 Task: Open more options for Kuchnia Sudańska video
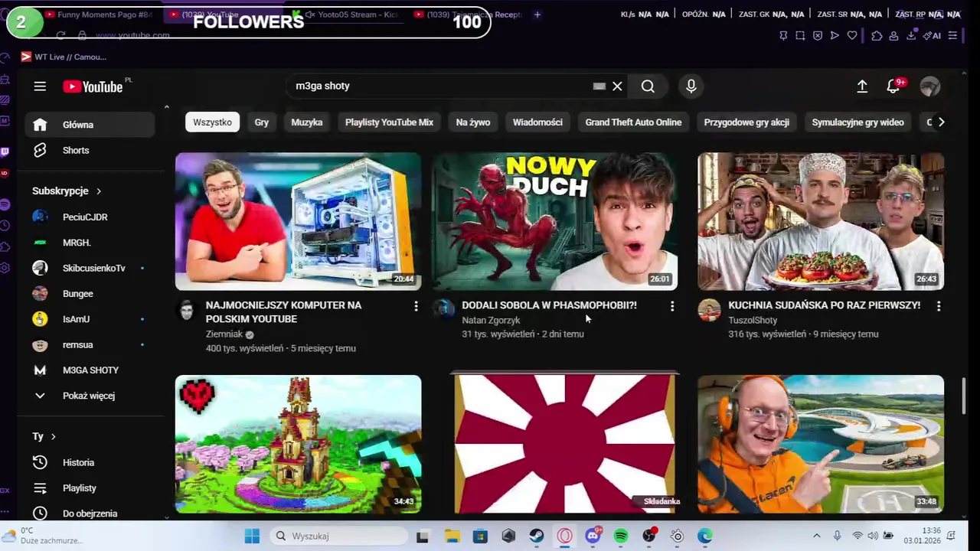(x=939, y=306)
